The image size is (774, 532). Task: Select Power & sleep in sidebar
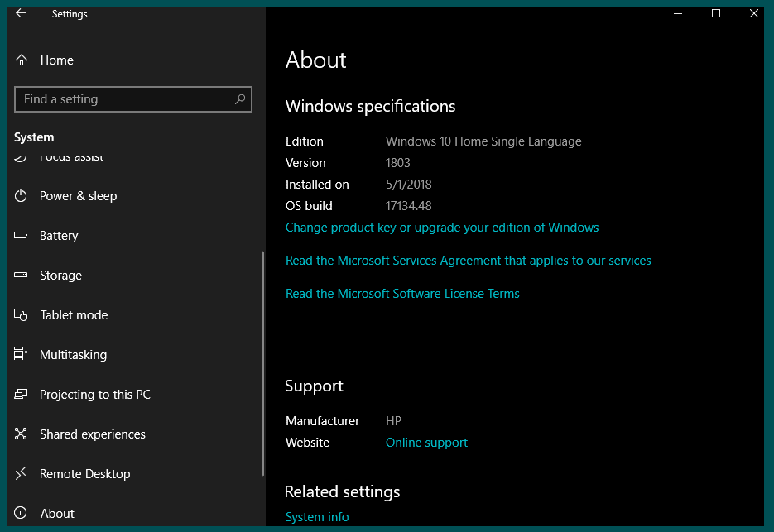pos(78,196)
